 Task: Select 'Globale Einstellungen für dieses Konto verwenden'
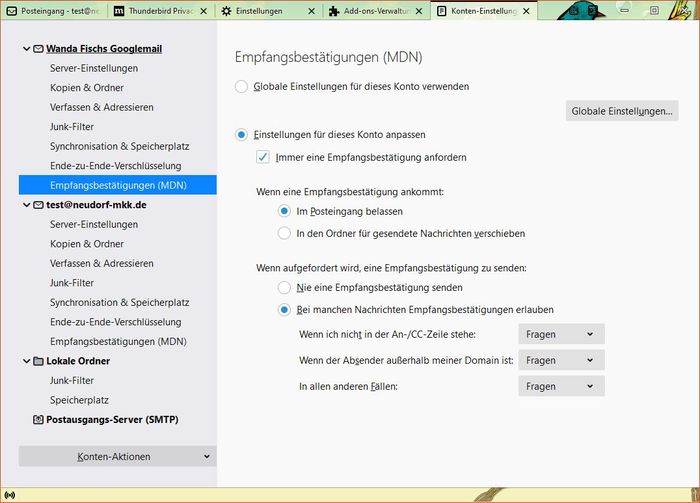241,87
